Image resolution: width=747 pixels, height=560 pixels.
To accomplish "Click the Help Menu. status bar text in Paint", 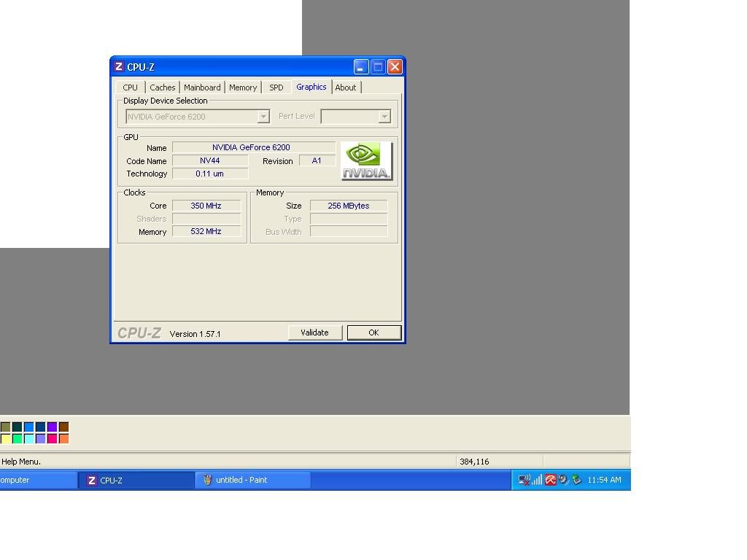I will [x=21, y=462].
